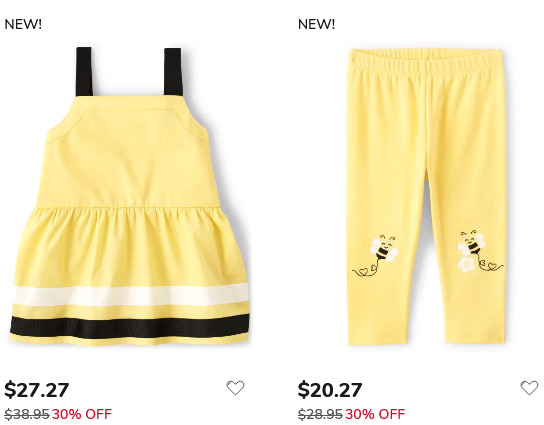
Task: Click the crossed-out $28.95 original price
Action: (x=320, y=414)
